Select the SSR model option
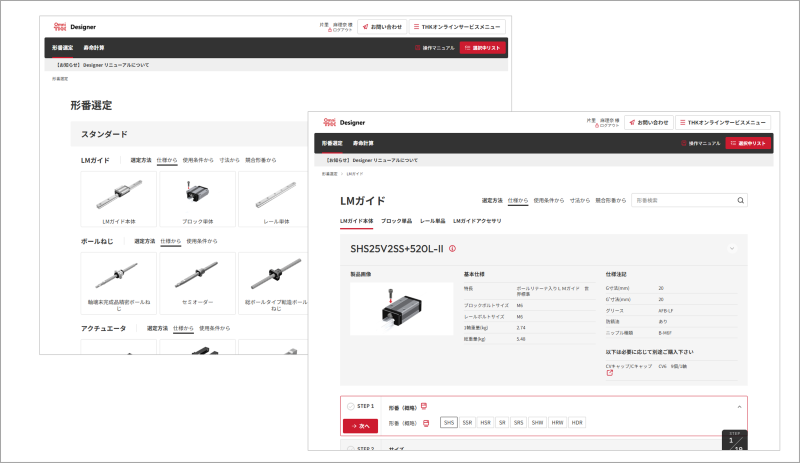Image resolution: width=800 pixels, height=463 pixels. click(x=467, y=423)
